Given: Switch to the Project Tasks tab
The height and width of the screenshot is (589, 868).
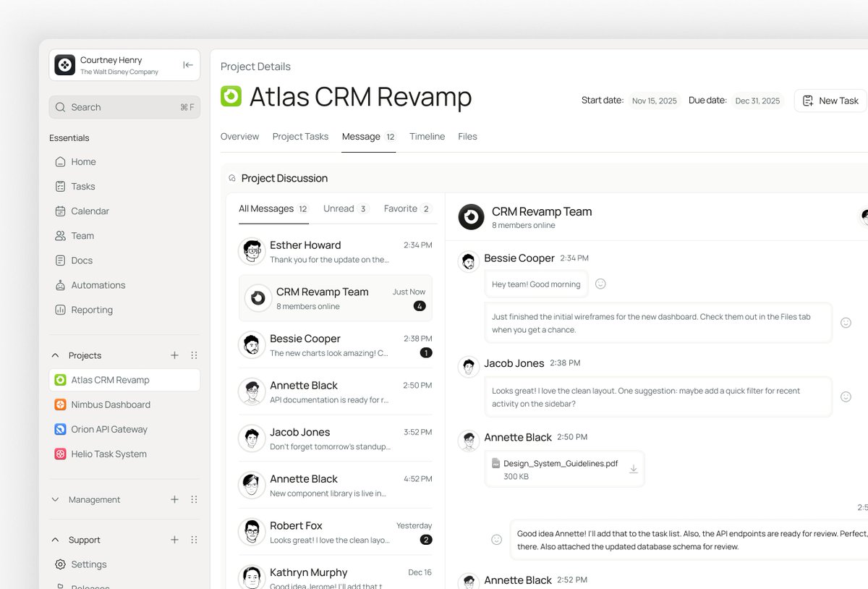Looking at the screenshot, I should pyautogui.click(x=300, y=137).
